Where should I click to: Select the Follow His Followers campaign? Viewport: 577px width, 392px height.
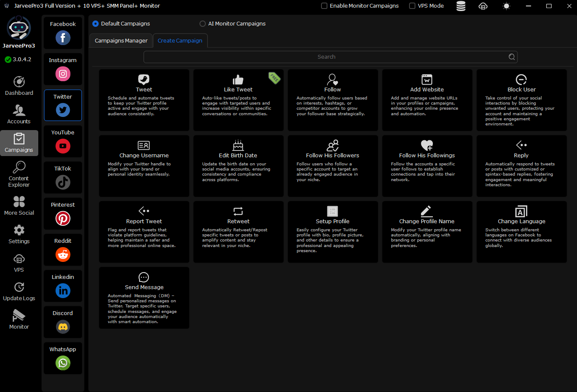click(333, 166)
